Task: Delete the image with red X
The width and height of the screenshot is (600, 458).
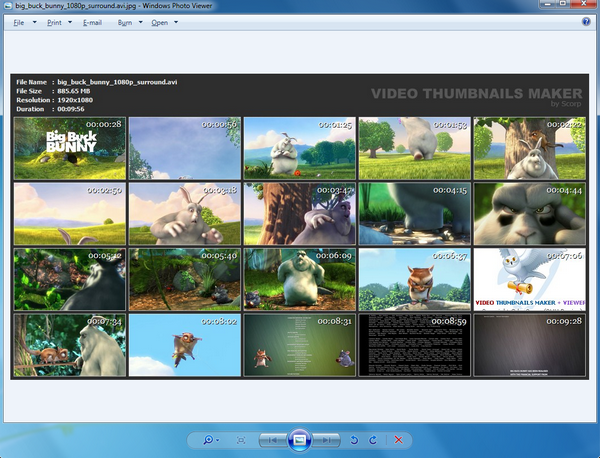Action: (398, 440)
